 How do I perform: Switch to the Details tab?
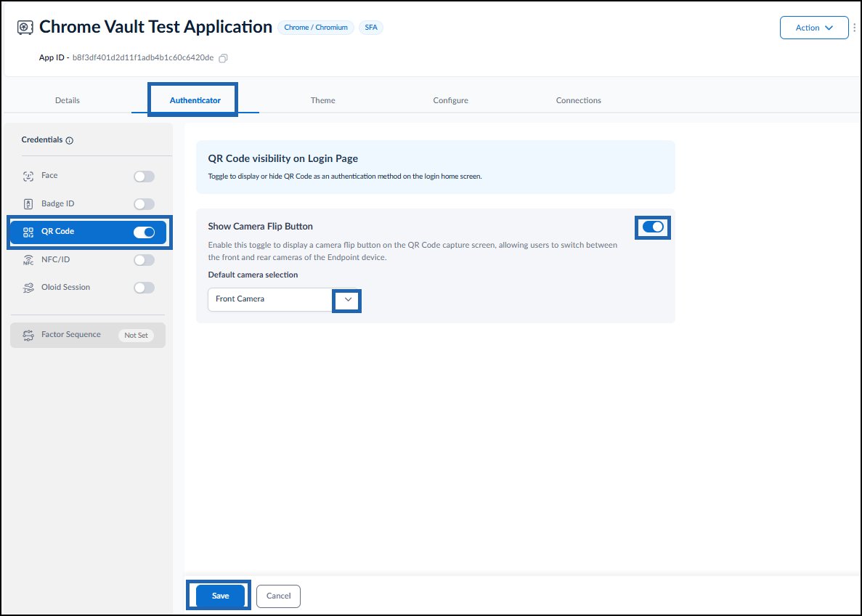(68, 100)
